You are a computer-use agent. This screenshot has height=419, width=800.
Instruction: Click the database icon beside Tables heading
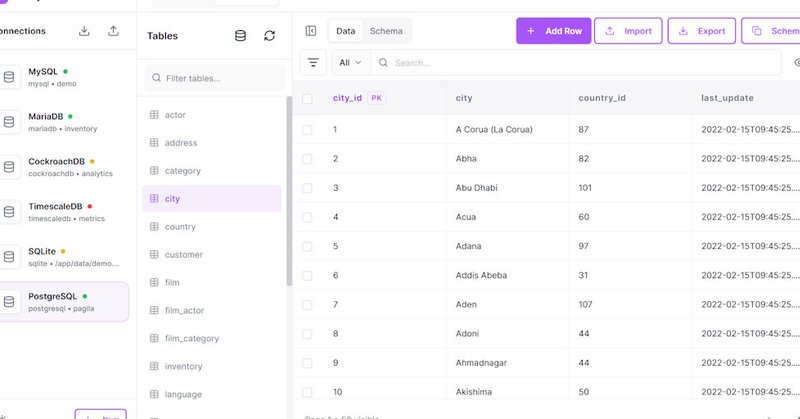pos(240,36)
